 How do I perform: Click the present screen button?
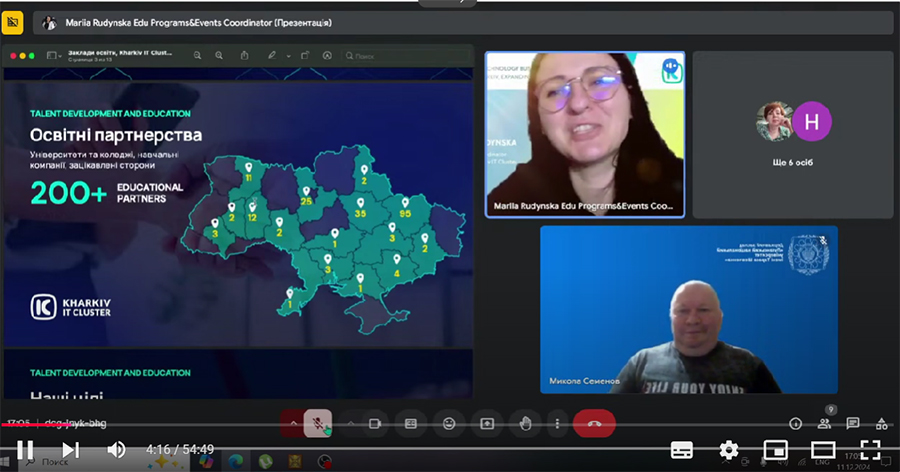[487, 424]
